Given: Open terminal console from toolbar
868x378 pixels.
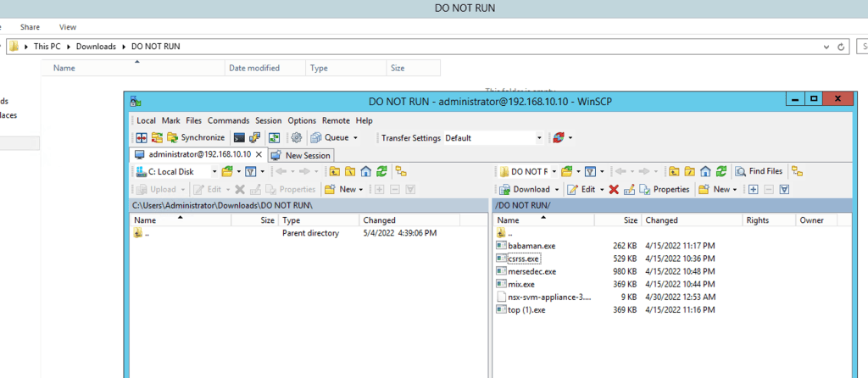Looking at the screenshot, I should click(240, 137).
